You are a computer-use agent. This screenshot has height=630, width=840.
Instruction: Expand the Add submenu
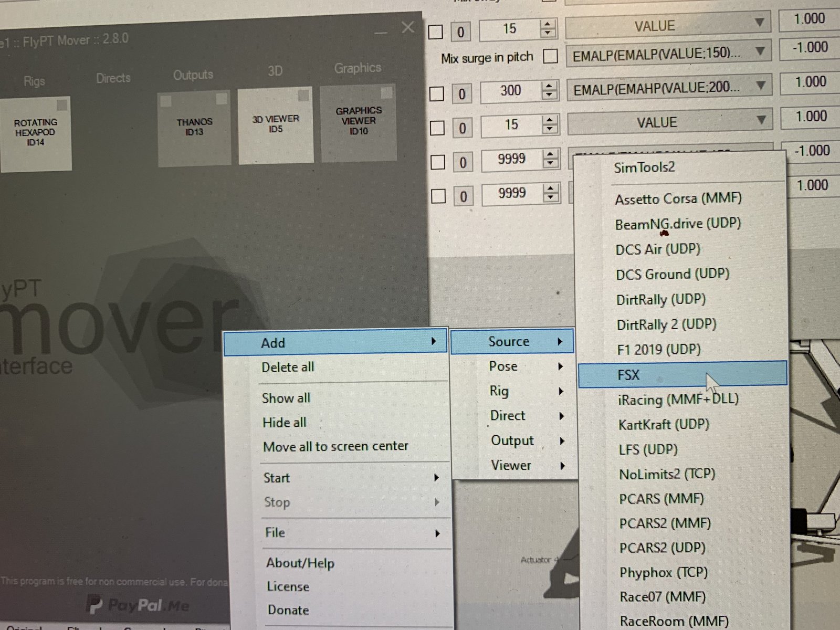pos(335,342)
